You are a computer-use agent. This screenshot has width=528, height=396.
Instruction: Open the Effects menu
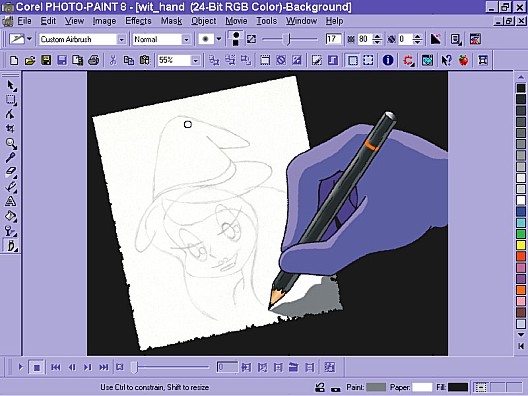click(138, 21)
